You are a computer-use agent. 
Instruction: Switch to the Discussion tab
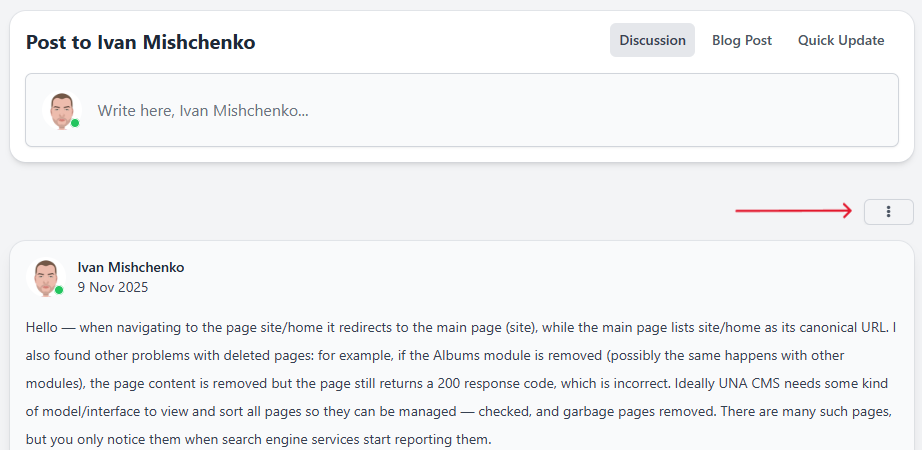pos(652,41)
